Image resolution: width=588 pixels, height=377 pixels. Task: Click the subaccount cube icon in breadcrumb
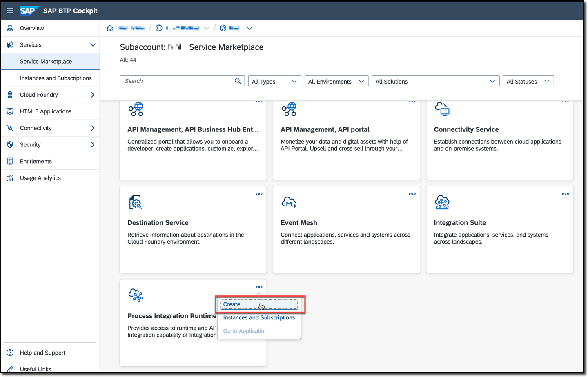(x=223, y=28)
